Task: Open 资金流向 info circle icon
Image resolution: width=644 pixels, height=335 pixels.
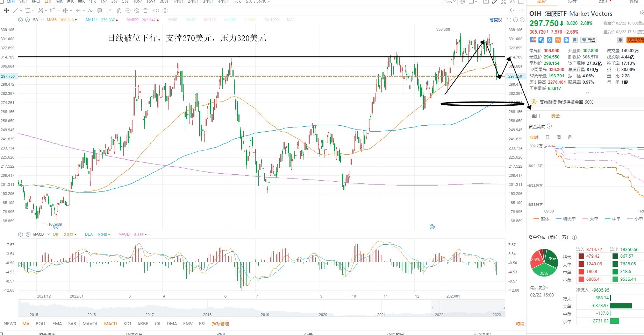Action: pyautogui.click(x=549, y=126)
